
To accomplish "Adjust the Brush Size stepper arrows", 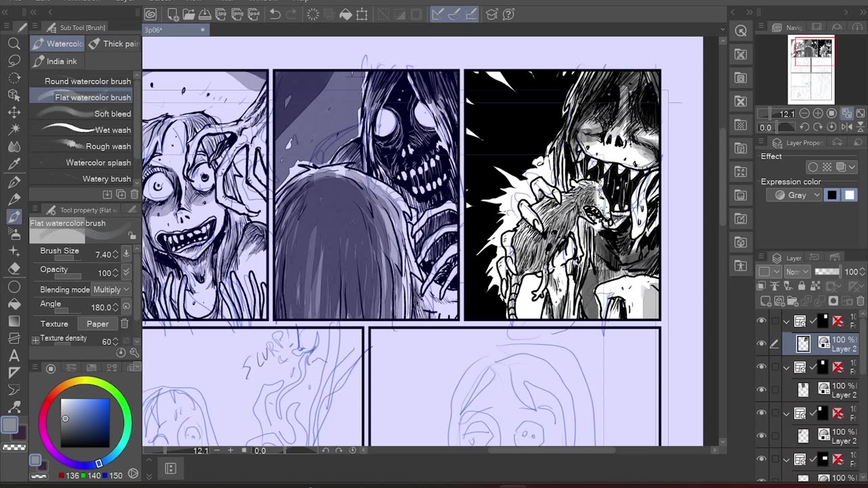I will click(x=115, y=254).
